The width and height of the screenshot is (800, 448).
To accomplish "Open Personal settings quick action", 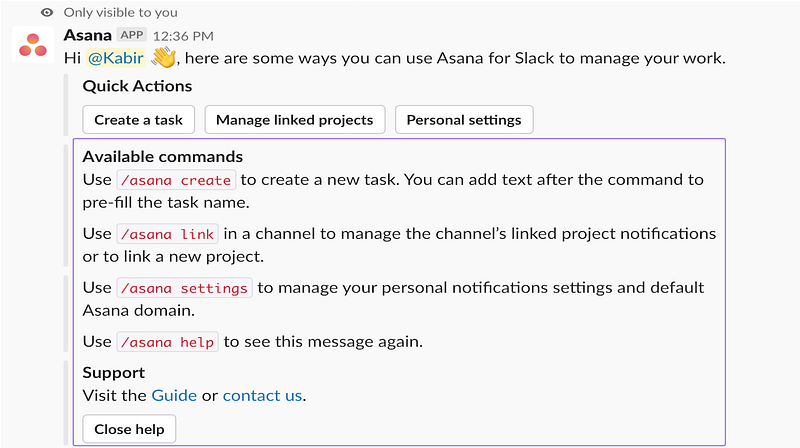I will (464, 120).
